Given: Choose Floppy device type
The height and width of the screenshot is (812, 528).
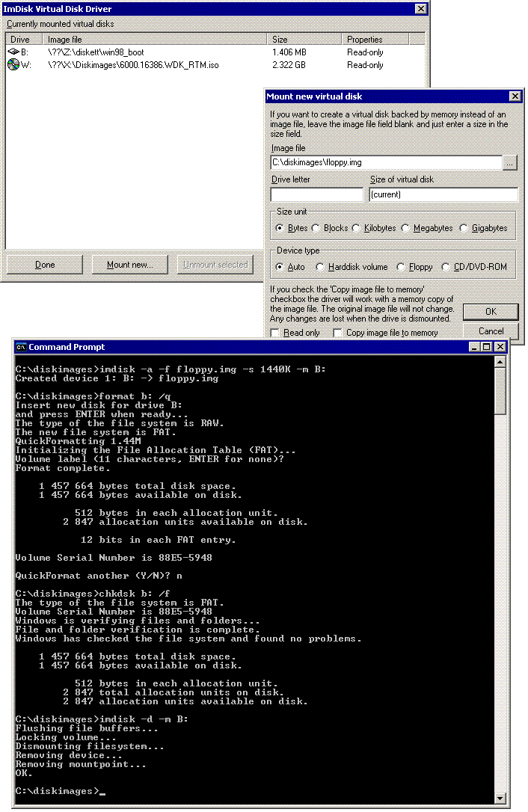Looking at the screenshot, I should [x=401, y=267].
